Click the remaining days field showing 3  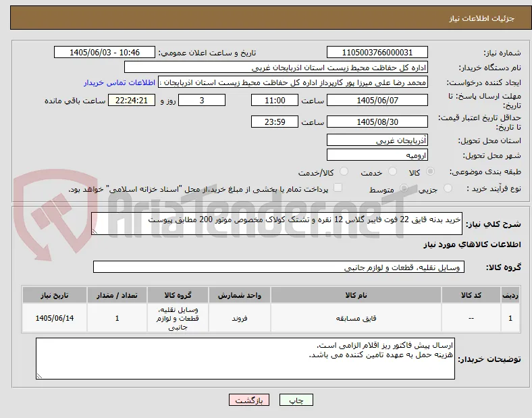202,101
